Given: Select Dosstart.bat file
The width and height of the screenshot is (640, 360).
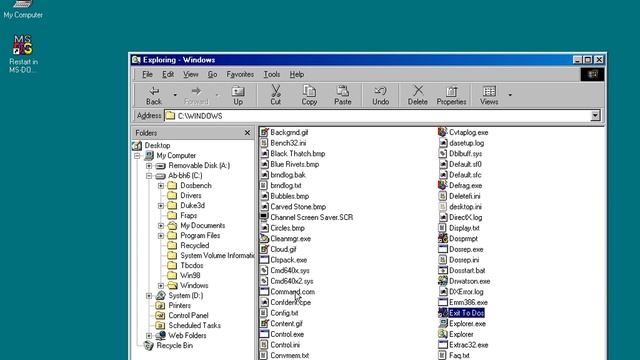Looking at the screenshot, I should (x=467, y=270).
